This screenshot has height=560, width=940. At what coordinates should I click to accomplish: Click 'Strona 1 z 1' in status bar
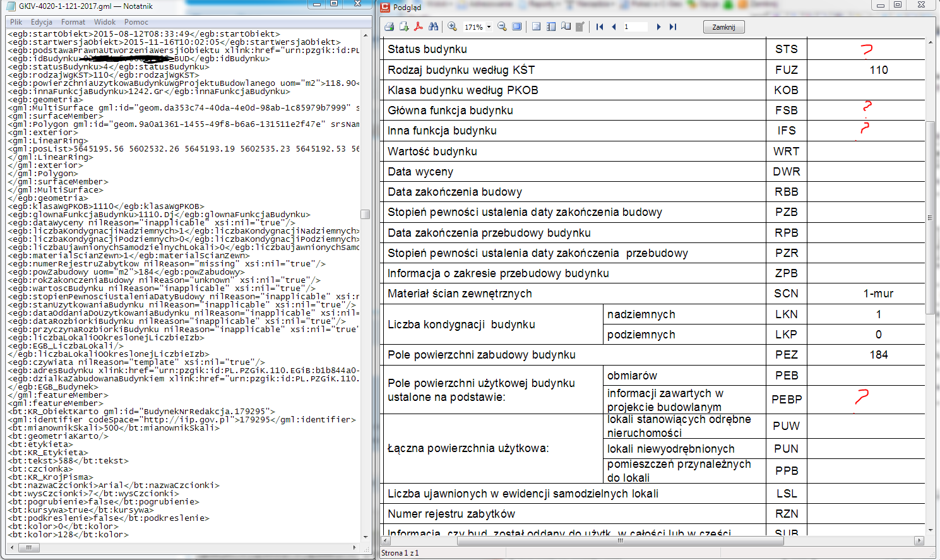(x=400, y=553)
